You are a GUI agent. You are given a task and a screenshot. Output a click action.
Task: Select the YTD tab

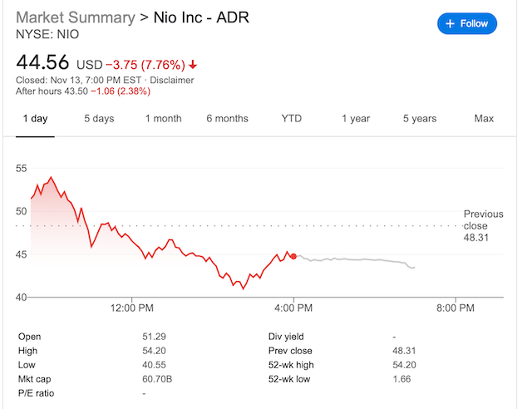291,119
